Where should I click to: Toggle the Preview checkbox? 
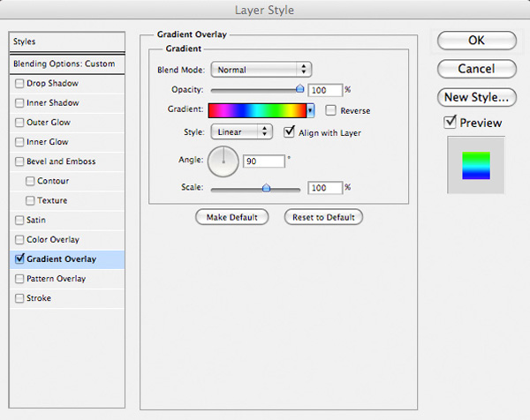tap(450, 122)
